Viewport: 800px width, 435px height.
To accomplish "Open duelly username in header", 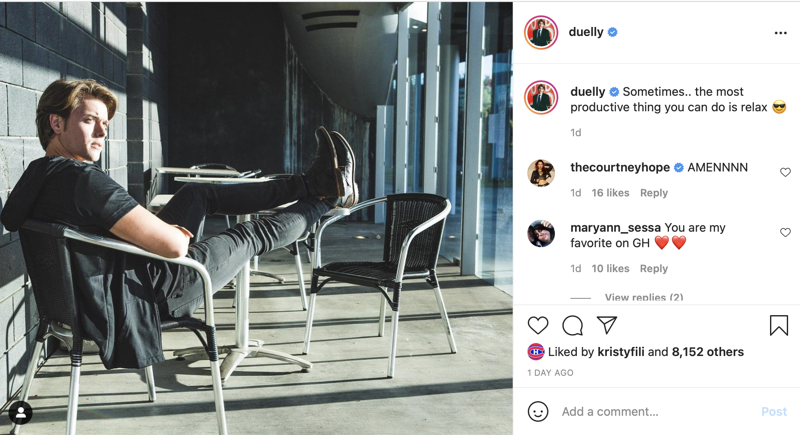I will 586,32.
